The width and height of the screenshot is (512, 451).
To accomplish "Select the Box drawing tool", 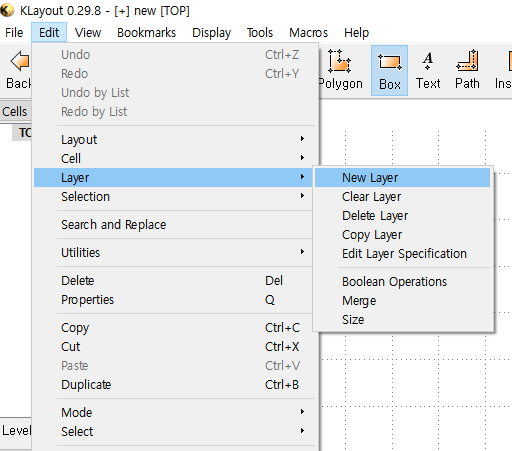I will click(x=389, y=70).
